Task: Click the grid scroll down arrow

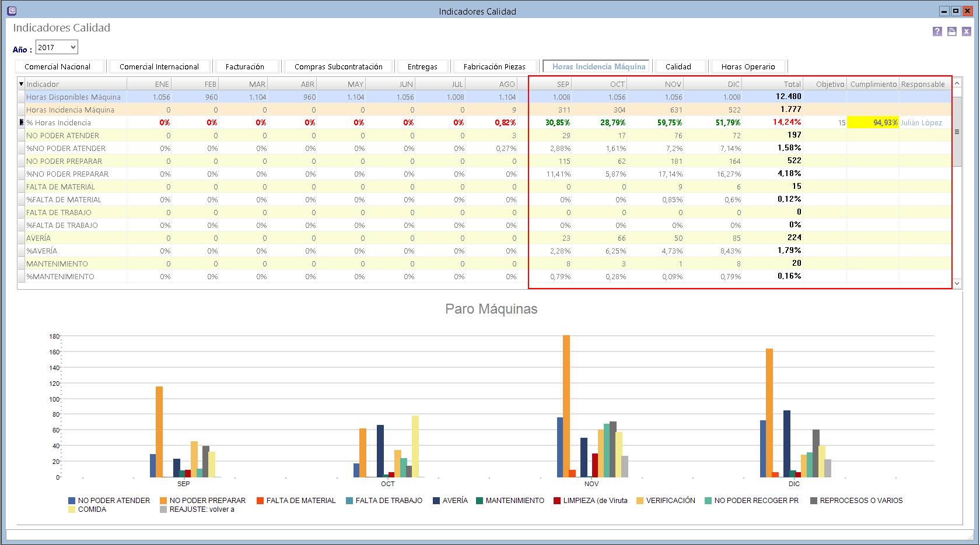Action: click(957, 283)
